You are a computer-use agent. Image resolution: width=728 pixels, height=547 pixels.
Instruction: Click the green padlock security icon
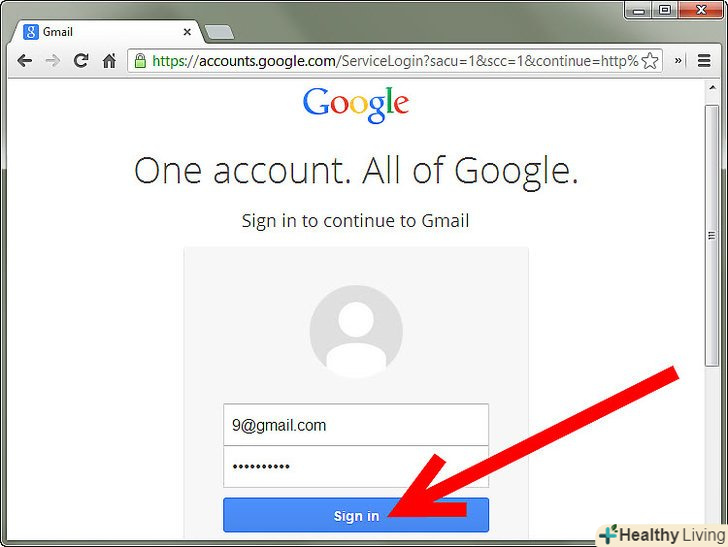tap(140, 61)
